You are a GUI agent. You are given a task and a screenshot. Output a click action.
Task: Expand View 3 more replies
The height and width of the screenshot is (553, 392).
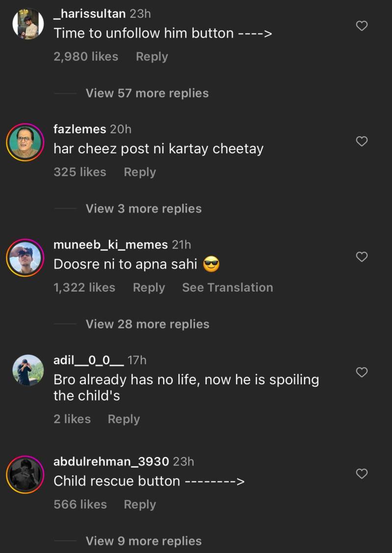pos(144,209)
